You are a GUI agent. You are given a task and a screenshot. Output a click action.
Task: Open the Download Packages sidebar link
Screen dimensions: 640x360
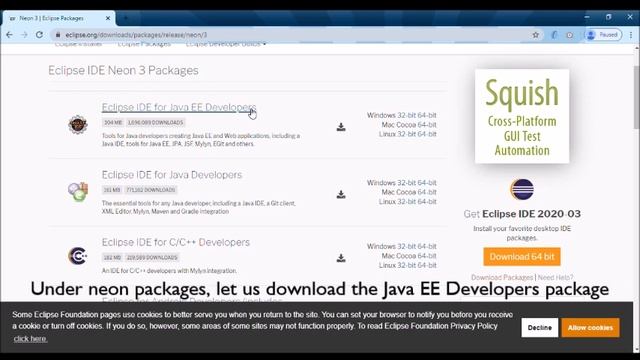502,278
